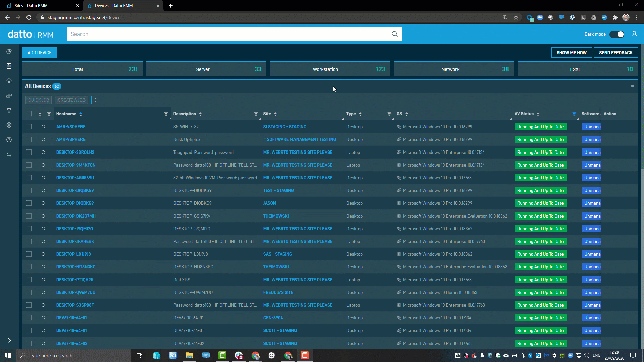
Task: Select the DESKTOP-9M4KTON row checkbox
Action: (x=29, y=165)
